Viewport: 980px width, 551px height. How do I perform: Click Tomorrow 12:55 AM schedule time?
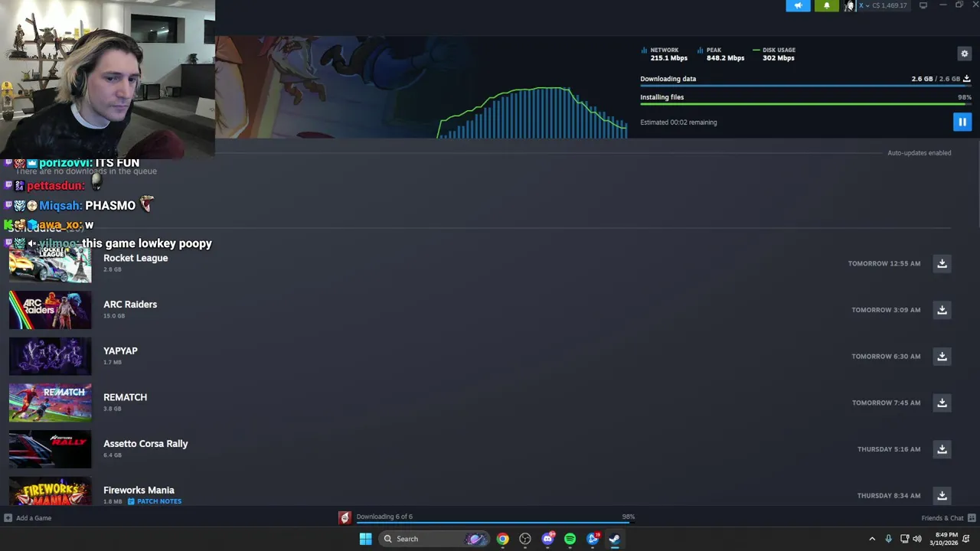[x=884, y=264]
